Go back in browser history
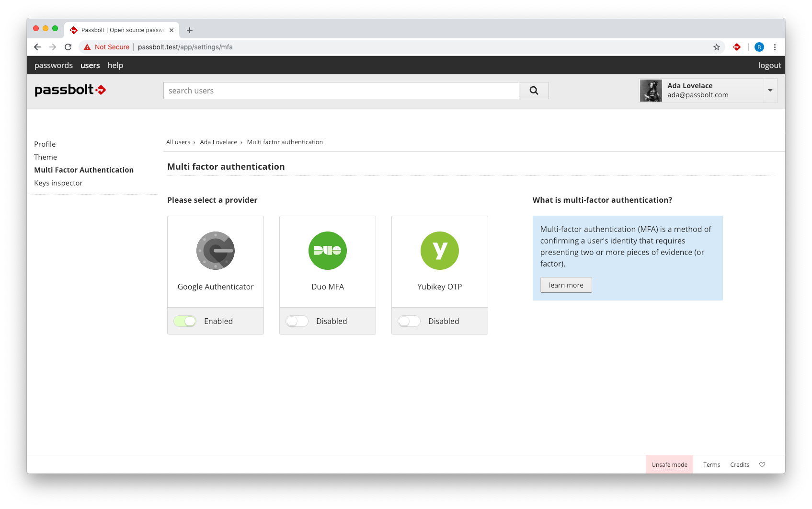The image size is (812, 509). [x=37, y=47]
